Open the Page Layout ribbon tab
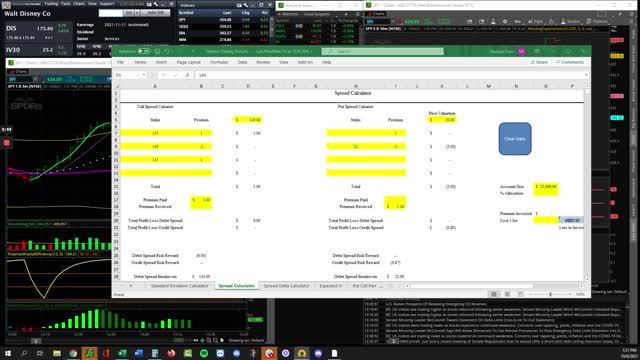 coord(189,62)
